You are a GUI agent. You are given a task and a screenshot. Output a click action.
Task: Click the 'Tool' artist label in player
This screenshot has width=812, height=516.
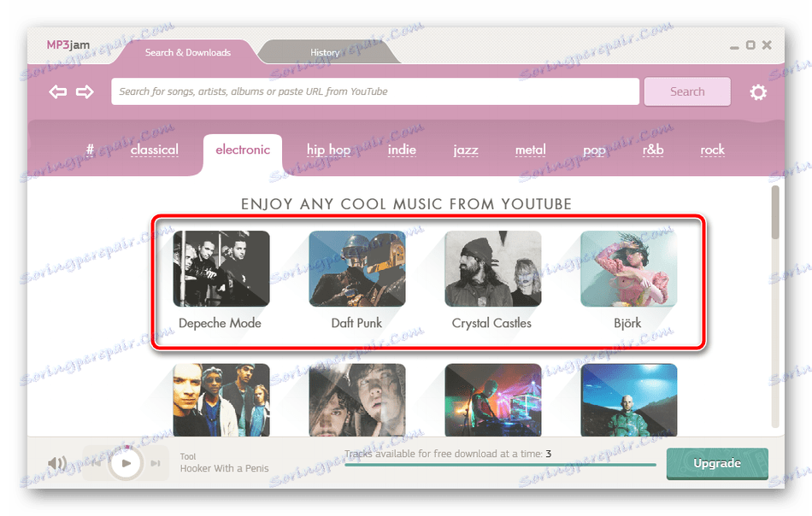(x=188, y=456)
